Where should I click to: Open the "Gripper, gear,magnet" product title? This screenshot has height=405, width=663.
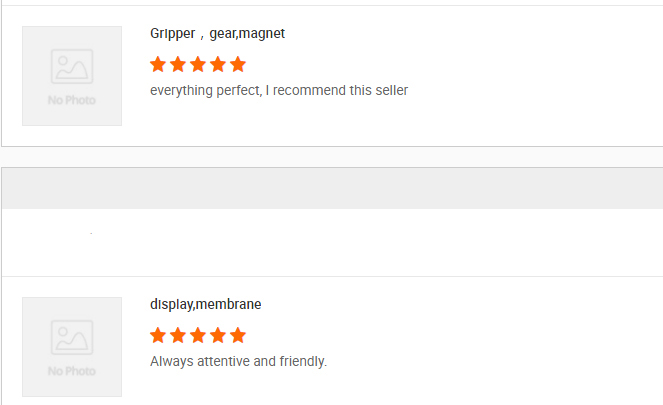[217, 34]
